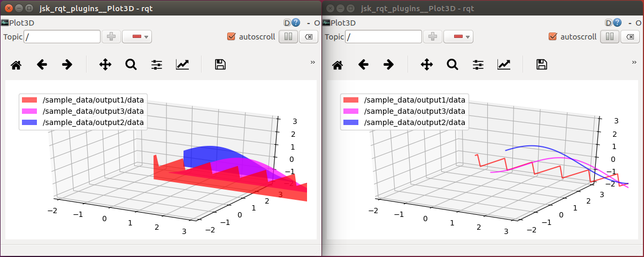Click the O button in left Plot3D header
Image resolution: width=644 pixels, height=257 pixels.
pos(317,23)
